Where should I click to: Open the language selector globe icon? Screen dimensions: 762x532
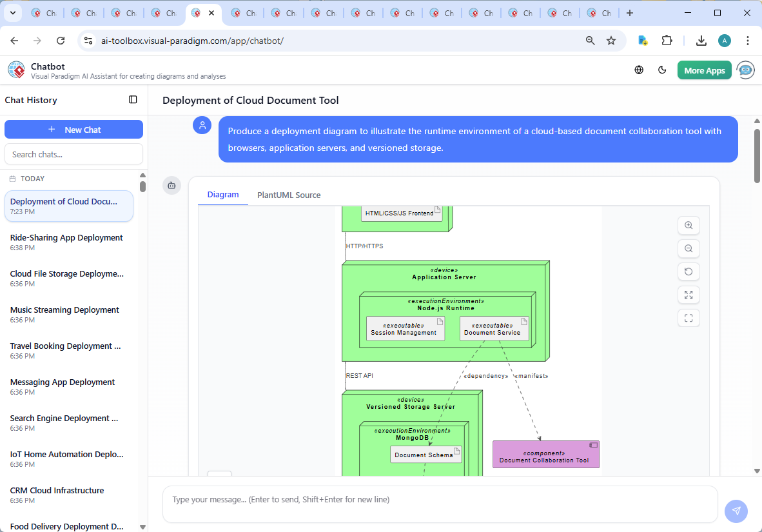639,70
